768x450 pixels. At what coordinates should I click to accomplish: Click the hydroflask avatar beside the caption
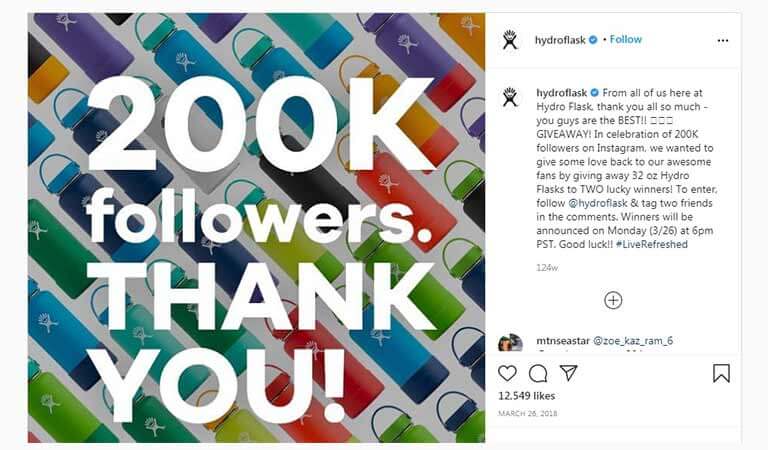[x=510, y=97]
